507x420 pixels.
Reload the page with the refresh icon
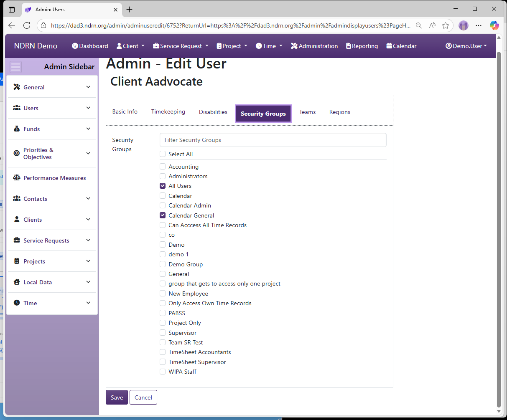(x=27, y=25)
